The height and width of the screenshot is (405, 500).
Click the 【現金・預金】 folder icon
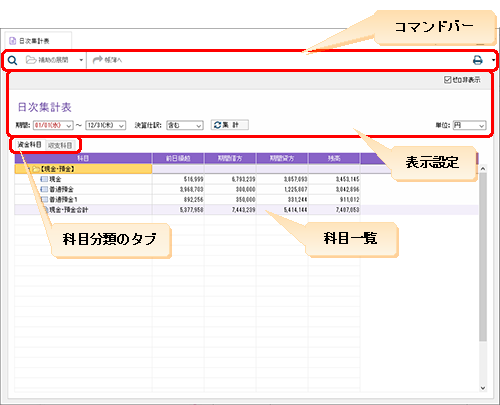[x=36, y=169]
